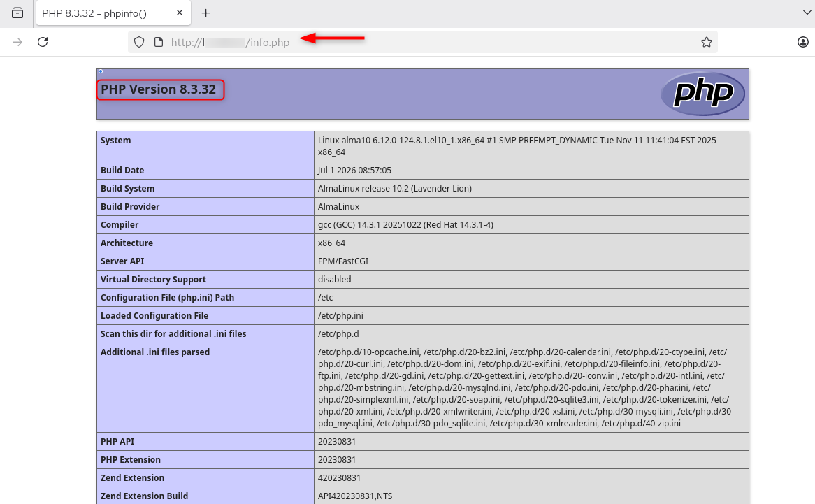Click the Server API label cell
Viewport: 815px width, 504px height.
coord(205,261)
